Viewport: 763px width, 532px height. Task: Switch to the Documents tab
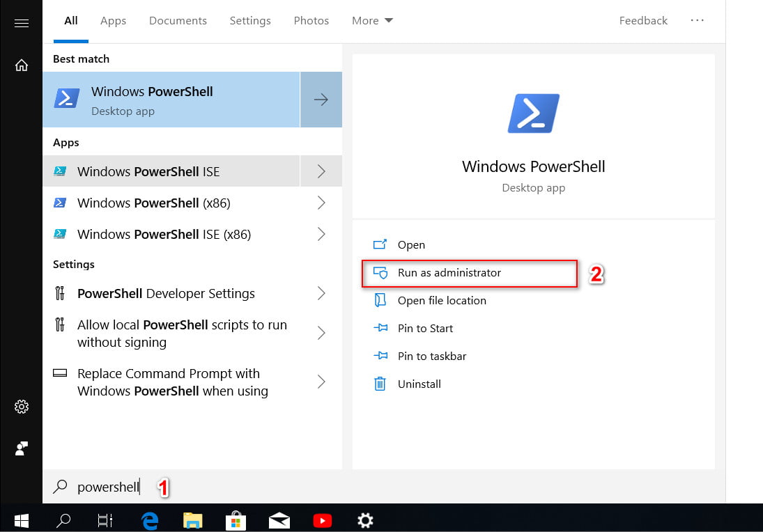(178, 21)
